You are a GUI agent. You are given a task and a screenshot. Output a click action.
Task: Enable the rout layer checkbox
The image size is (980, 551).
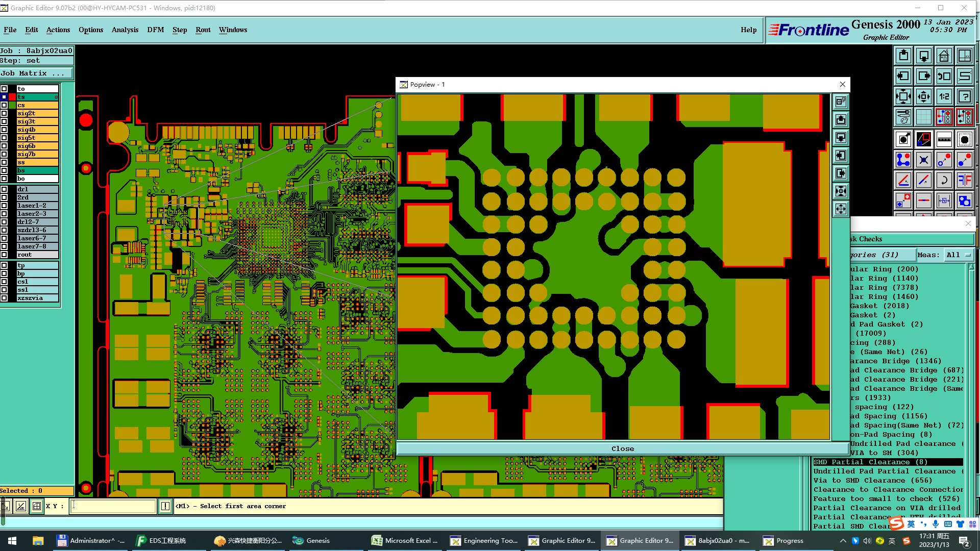pos(4,255)
